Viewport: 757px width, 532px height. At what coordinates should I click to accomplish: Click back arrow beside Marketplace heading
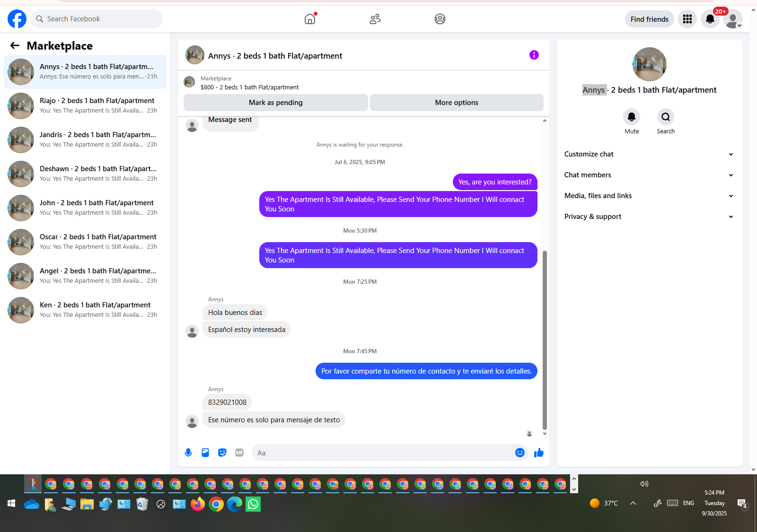click(x=15, y=45)
